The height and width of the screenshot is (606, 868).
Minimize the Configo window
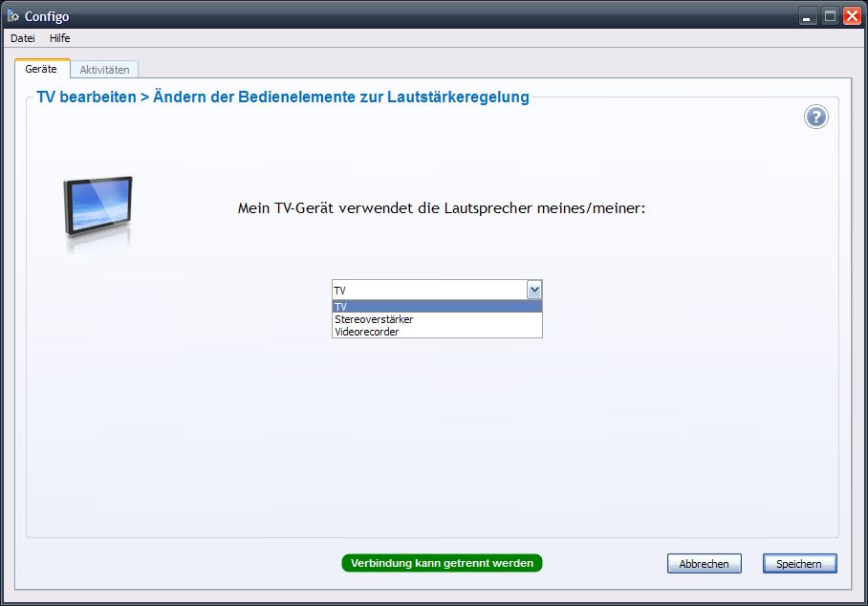[x=808, y=15]
